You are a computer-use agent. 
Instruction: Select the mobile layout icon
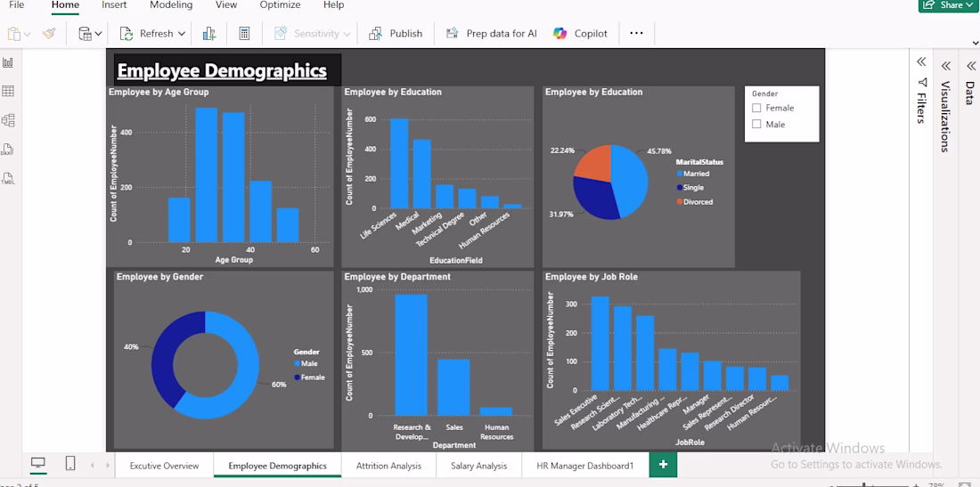[x=70, y=463]
